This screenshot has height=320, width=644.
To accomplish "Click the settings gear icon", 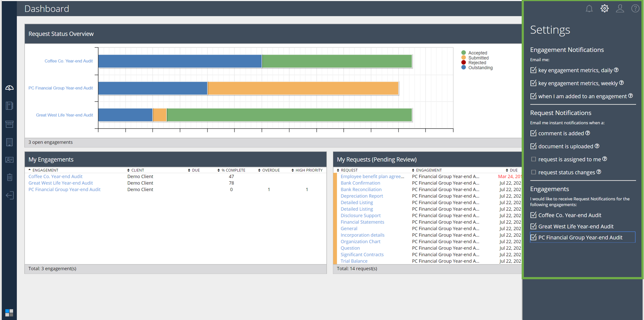I will tap(604, 9).
